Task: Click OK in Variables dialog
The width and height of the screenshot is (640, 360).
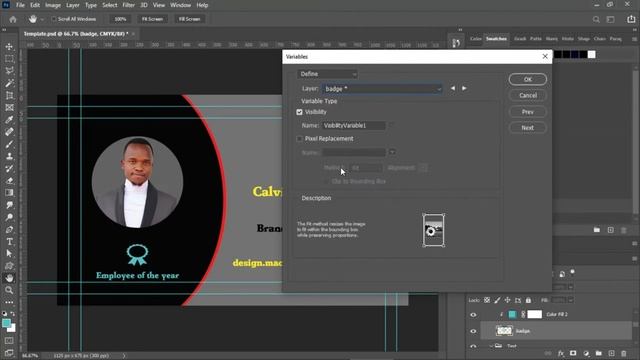Action: [528, 79]
